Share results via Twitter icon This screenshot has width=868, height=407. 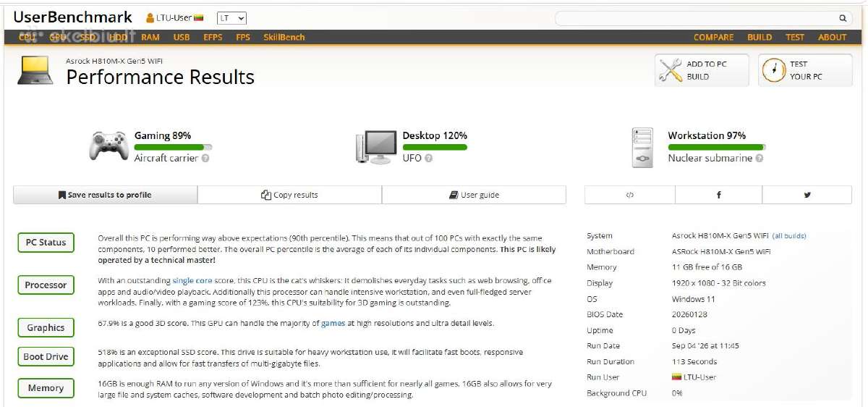[x=807, y=195]
